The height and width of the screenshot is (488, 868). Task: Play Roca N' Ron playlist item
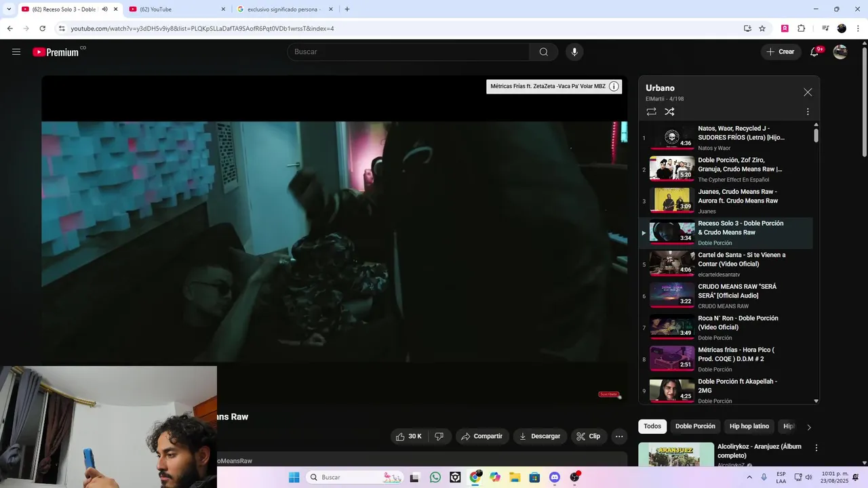point(726,327)
